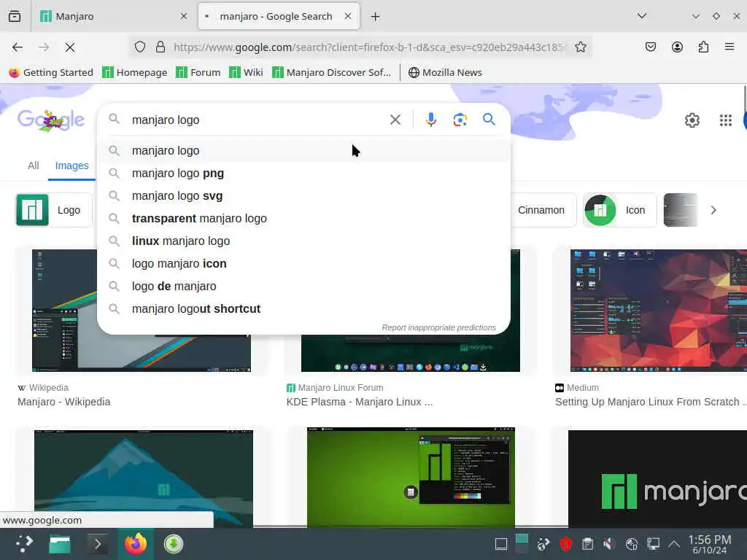Choose suggestion "manjaro logo png"

pos(304,174)
